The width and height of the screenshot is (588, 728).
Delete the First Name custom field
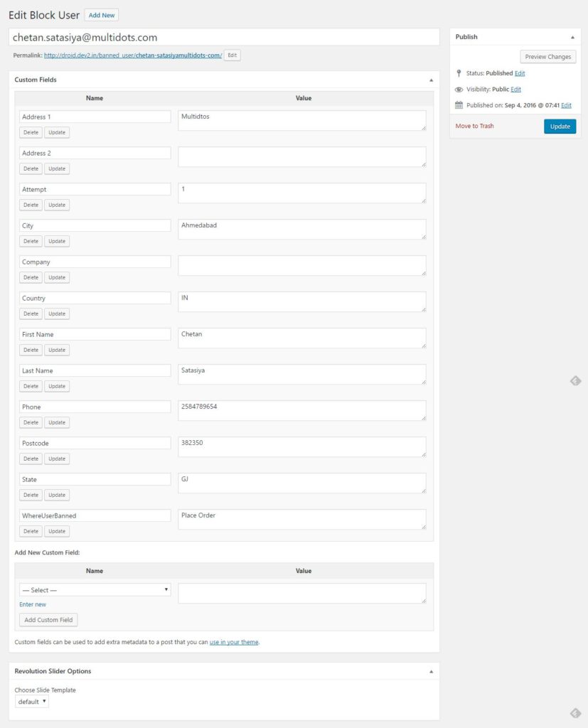[31, 350]
